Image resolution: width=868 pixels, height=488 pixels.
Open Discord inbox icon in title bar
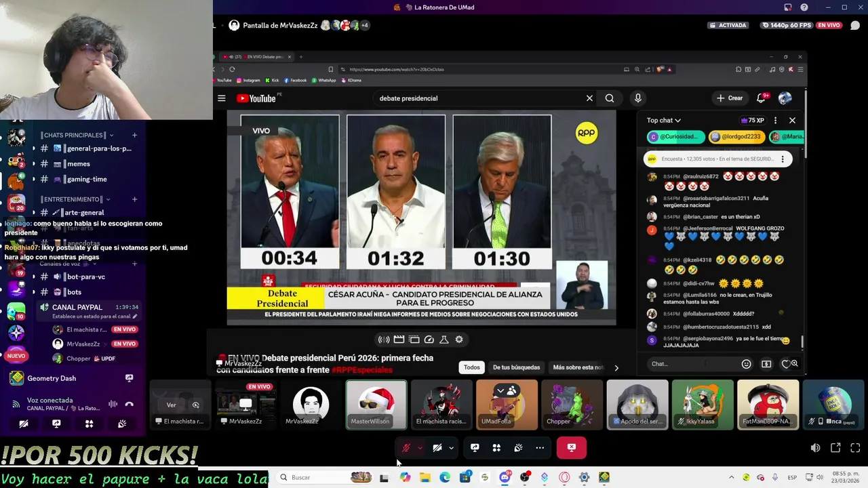788,7
